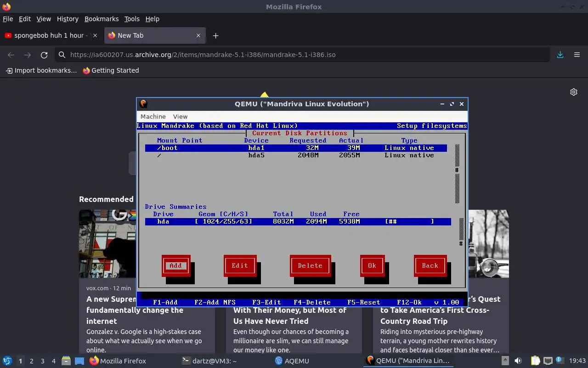Screen dimensions: 588x368
Task: Open the Firefox Tools menu
Action: 132,19
